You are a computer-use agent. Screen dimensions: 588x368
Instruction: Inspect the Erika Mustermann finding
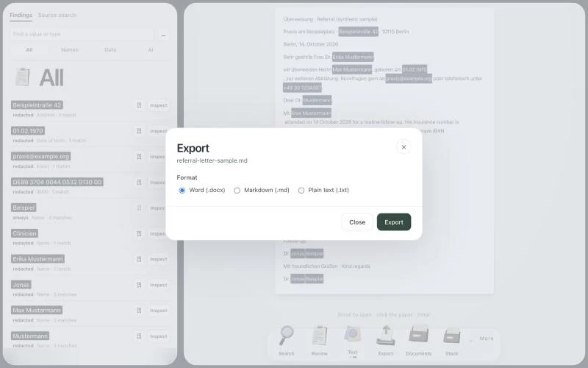[158, 260]
